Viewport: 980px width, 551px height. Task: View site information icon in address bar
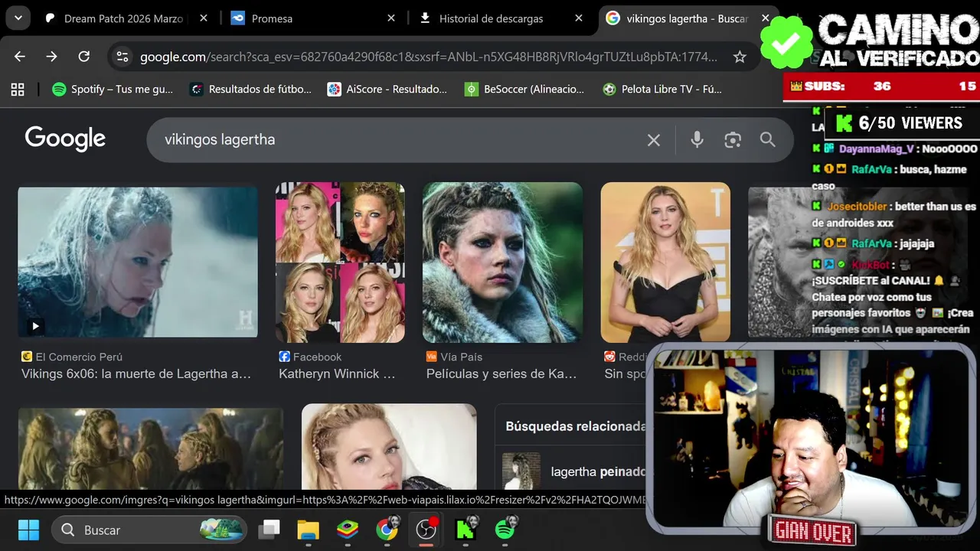click(x=122, y=57)
